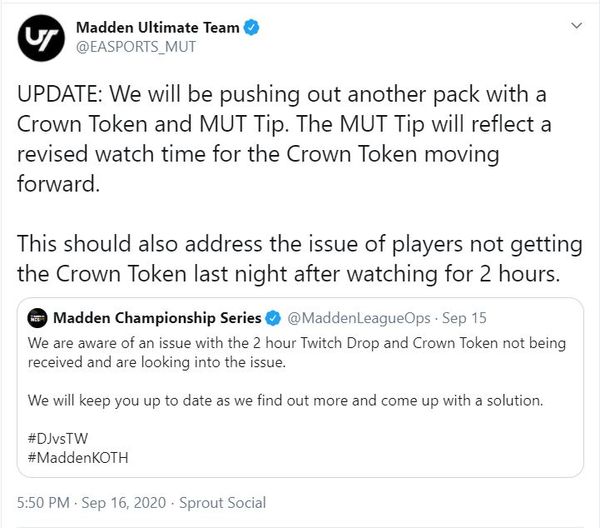Screen dimensions: 600x528
Task: Visit the @MaddenLeagueOps handle
Action: (359, 318)
